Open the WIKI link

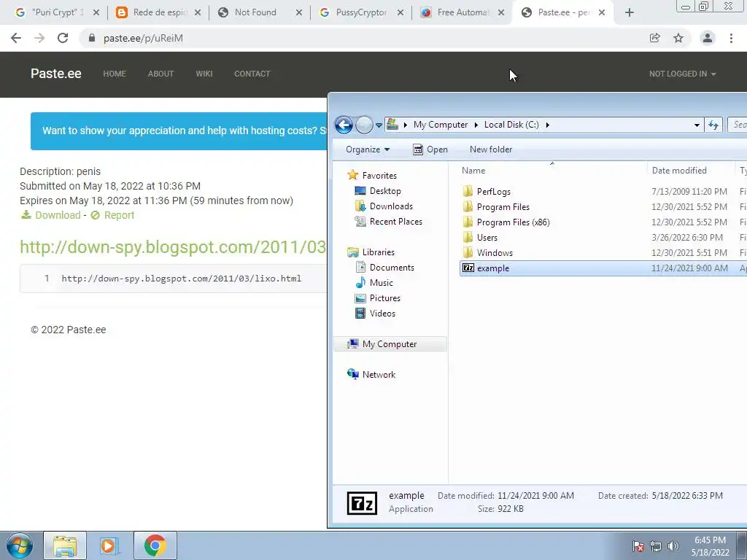tap(204, 74)
